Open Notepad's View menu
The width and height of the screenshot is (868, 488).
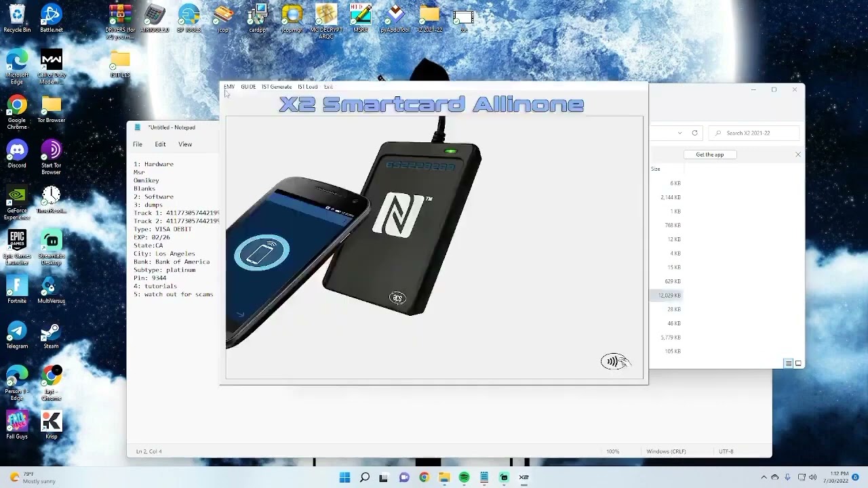(x=185, y=144)
